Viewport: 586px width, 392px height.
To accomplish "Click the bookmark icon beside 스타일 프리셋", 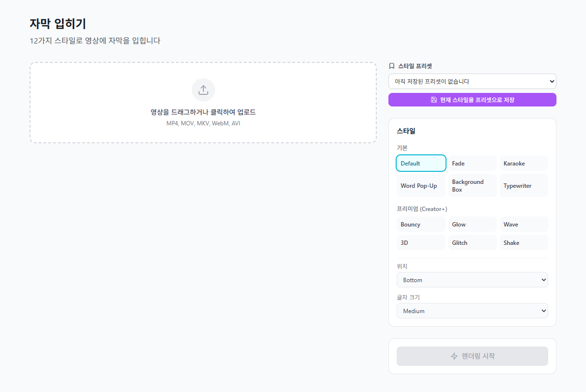I will click(392, 66).
